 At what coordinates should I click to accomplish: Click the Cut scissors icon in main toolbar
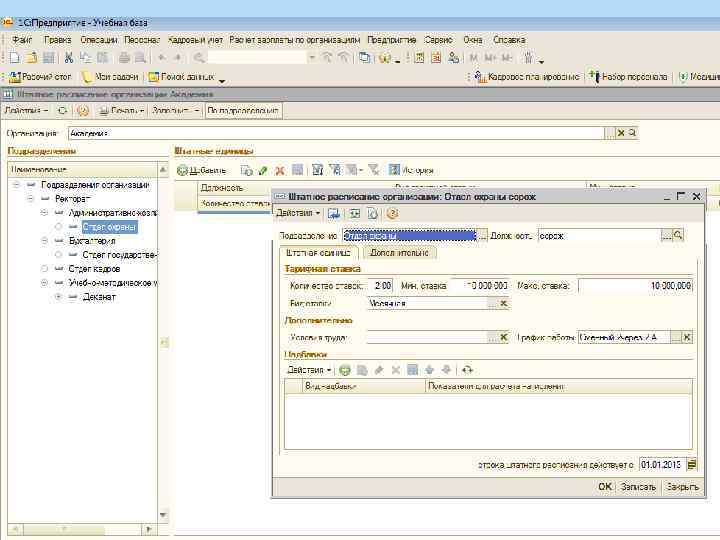(x=69, y=57)
